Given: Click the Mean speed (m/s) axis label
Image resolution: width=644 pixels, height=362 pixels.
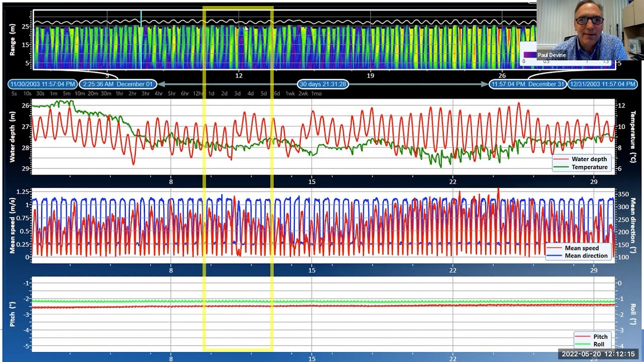Looking at the screenshot, I should [13, 226].
